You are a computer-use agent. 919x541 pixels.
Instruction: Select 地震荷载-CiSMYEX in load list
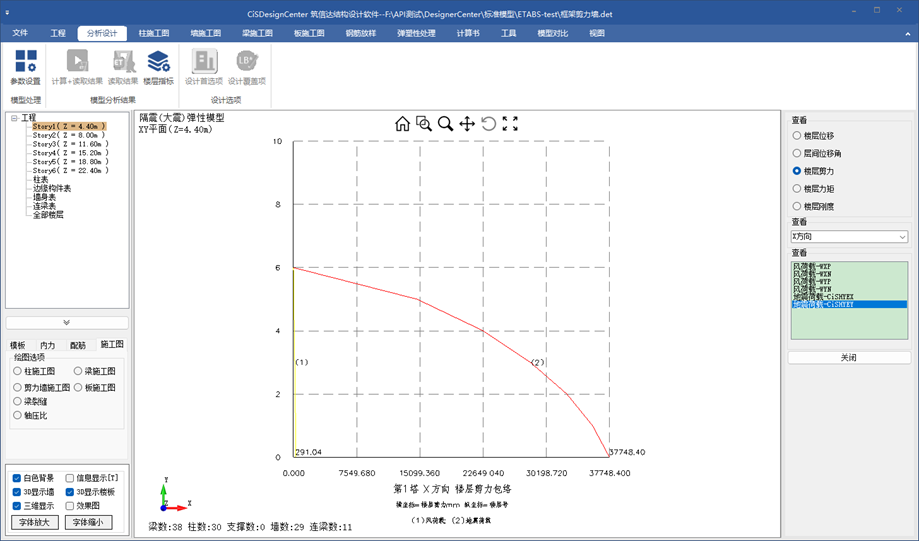[x=824, y=296]
